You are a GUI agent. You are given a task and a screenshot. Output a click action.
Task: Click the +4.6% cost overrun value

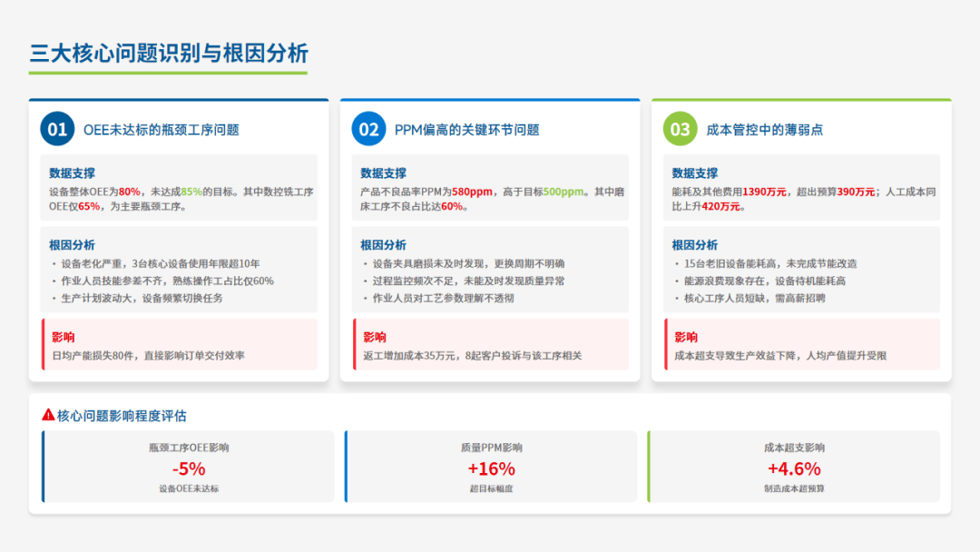794,468
